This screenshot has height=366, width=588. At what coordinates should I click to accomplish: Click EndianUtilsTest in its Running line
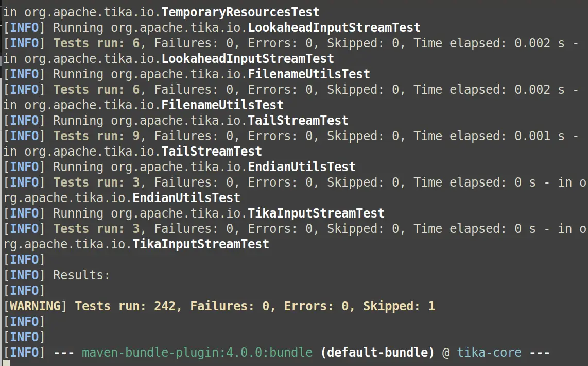tap(302, 167)
